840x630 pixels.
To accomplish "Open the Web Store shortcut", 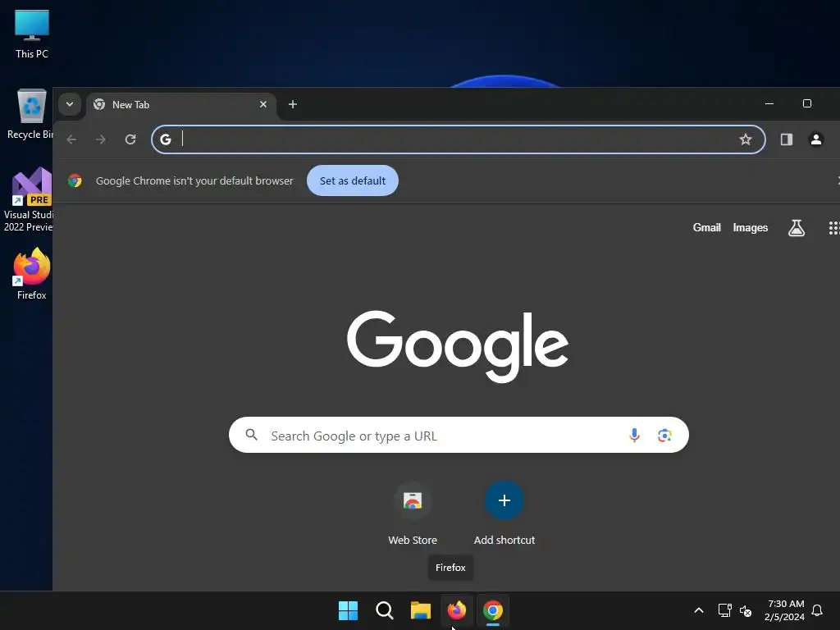I will [413, 514].
